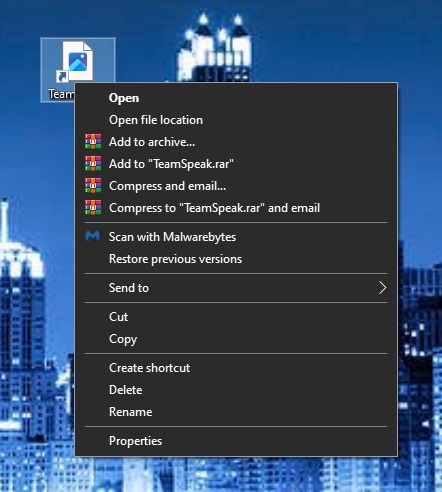
Task: Select Create shortcut
Action: click(236, 368)
